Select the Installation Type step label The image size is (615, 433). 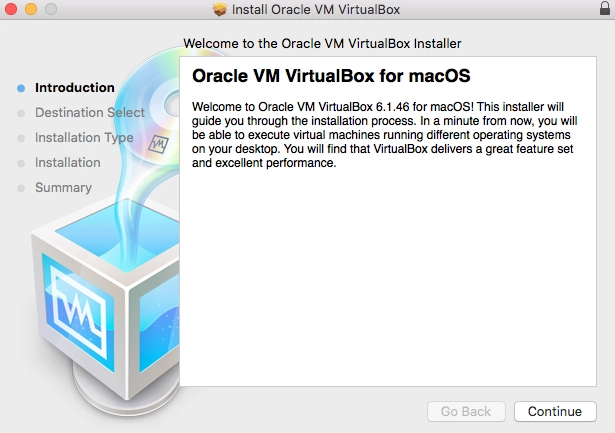tap(83, 138)
